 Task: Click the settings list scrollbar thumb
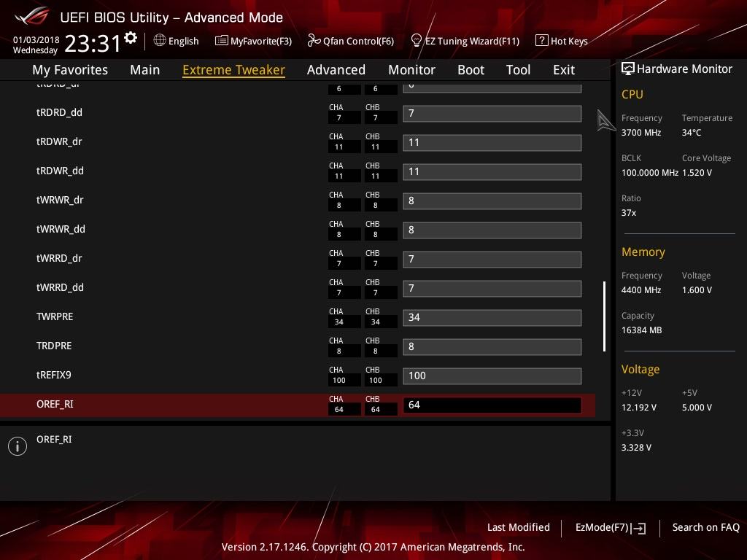tap(604, 316)
